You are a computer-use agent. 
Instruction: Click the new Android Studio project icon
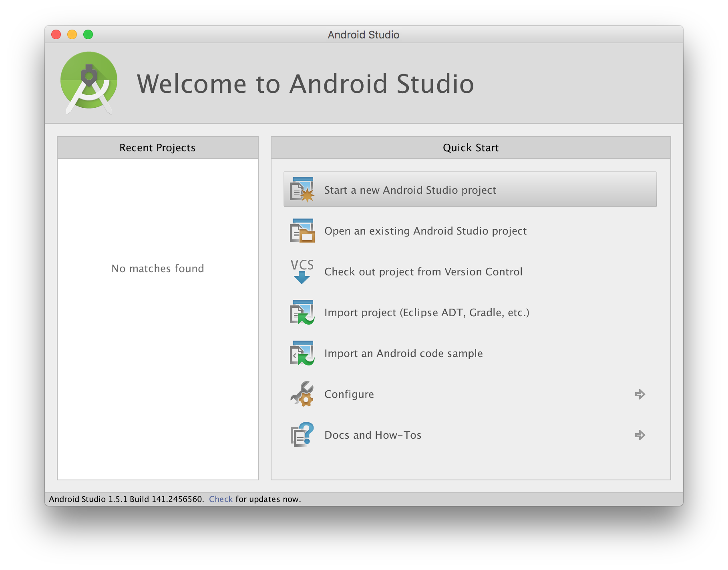[302, 190]
